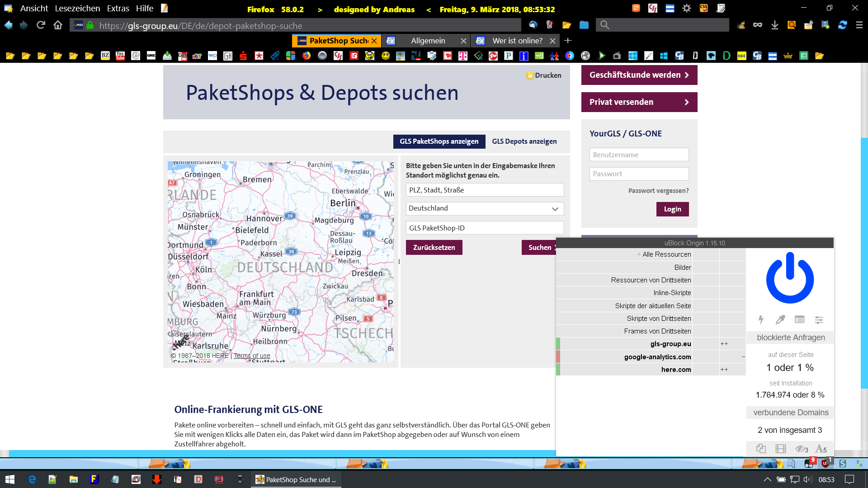Screen dimensions: 868x488
Task: Switch to Wer ist online? tab
Action: pyautogui.click(x=517, y=41)
